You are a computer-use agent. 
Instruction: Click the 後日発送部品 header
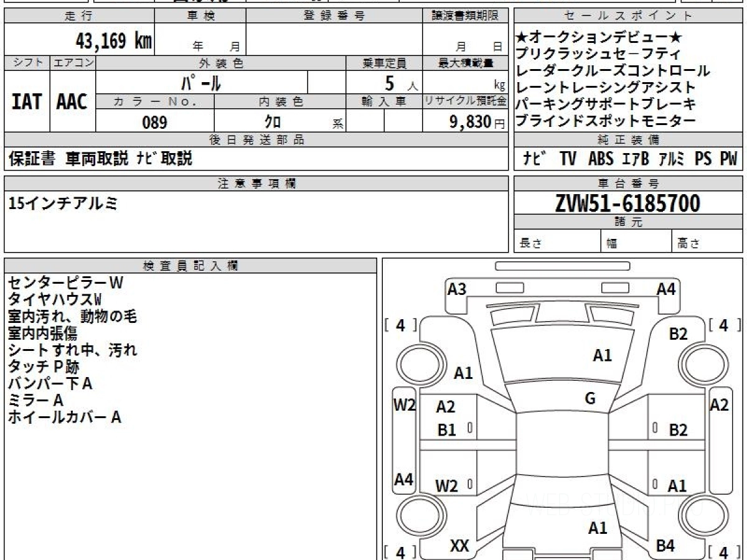[256, 139]
